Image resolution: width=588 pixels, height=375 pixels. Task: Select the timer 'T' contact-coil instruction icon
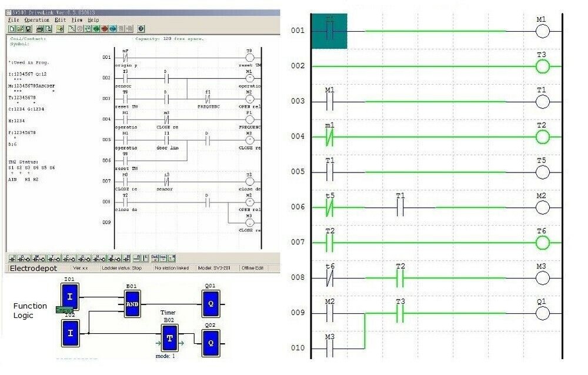point(53,258)
